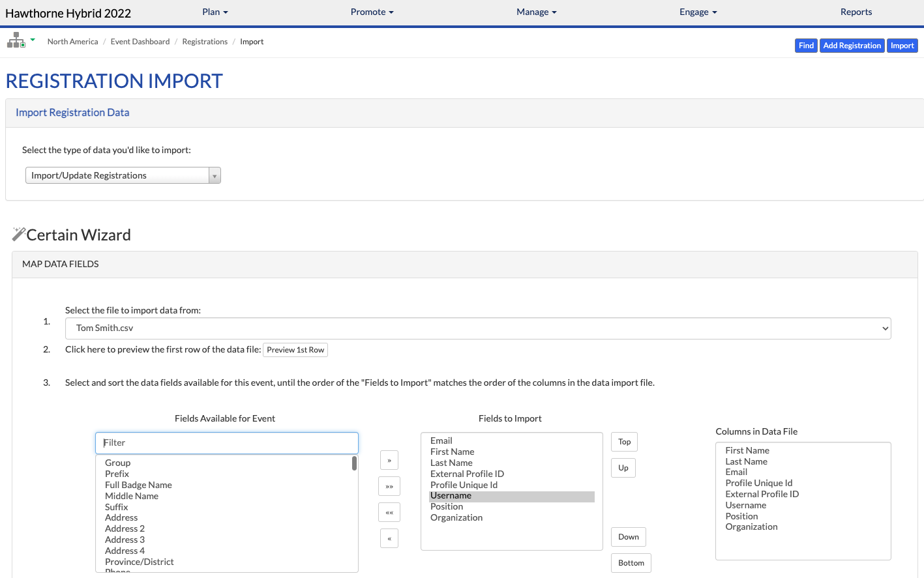Click the Event Dashboard breadcrumb link
Viewport: 924px width, 578px height.
(x=140, y=42)
